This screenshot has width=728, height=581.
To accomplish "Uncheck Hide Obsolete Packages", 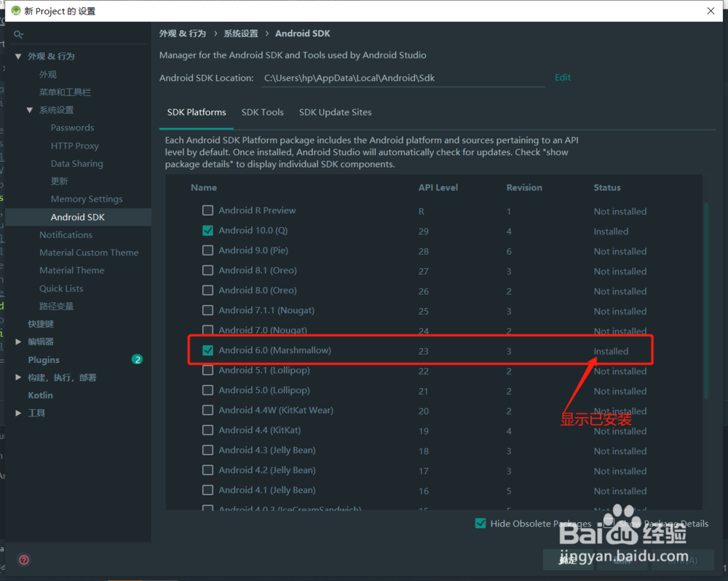I will click(480, 523).
